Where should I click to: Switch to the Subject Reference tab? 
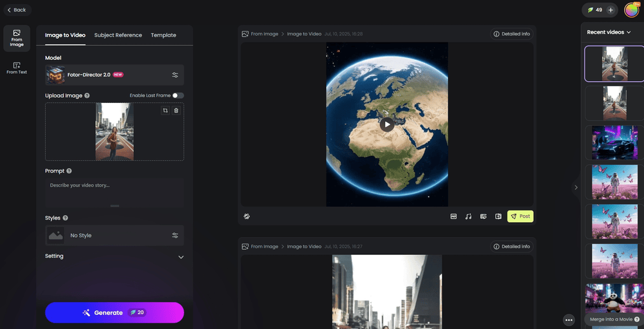tap(118, 35)
